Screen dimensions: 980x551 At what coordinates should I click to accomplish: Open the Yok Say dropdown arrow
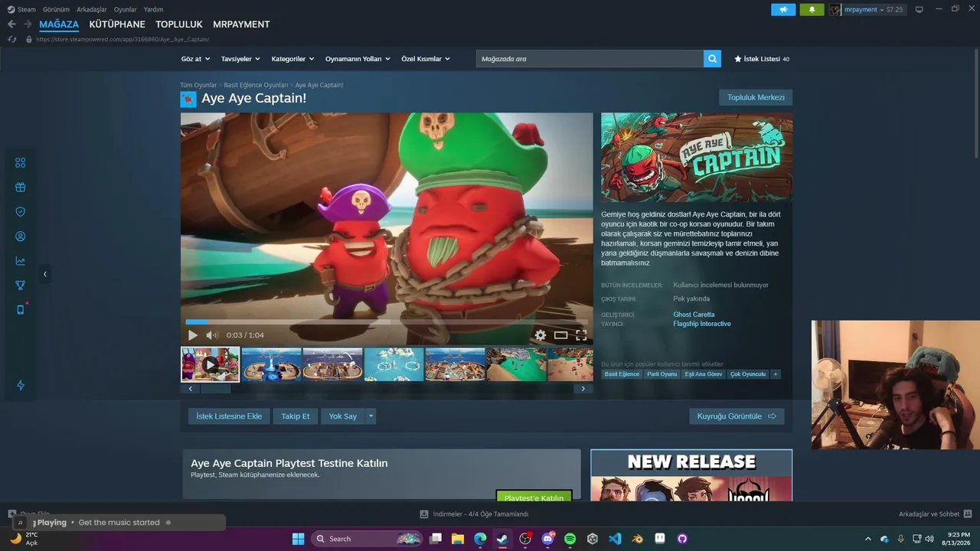point(371,416)
